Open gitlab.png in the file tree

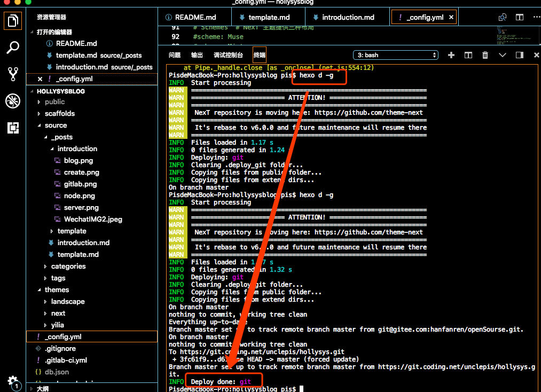[80, 184]
